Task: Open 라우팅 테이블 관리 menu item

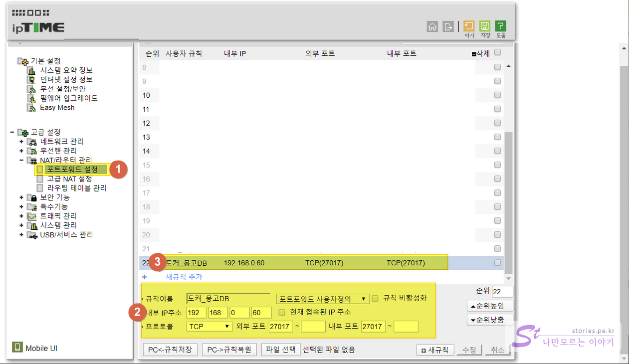Action: 76,188
